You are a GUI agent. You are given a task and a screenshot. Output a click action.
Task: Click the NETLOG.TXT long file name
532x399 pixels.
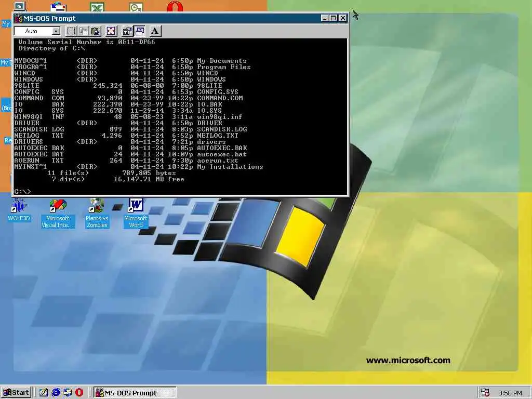pyautogui.click(x=218, y=136)
